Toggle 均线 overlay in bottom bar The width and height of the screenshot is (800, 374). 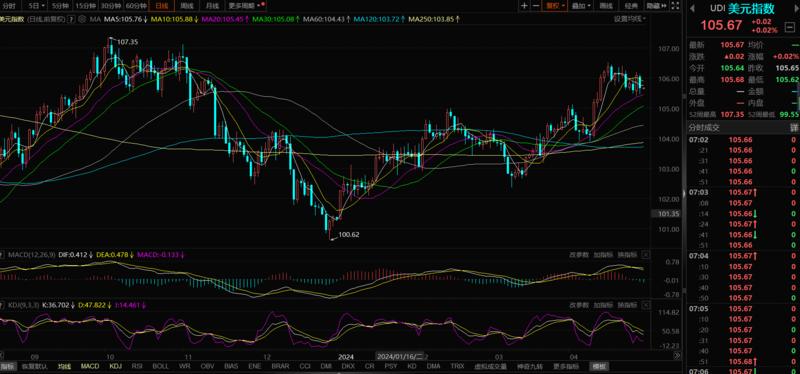[x=64, y=366]
